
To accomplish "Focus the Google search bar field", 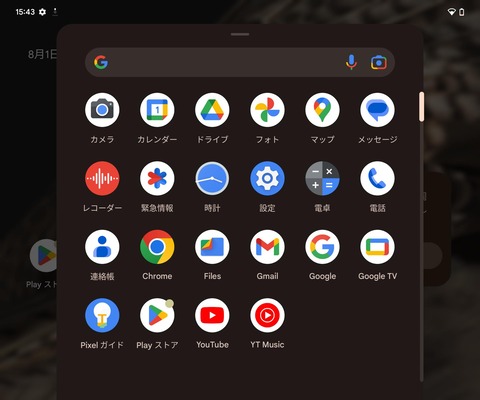I will pyautogui.click(x=240, y=62).
